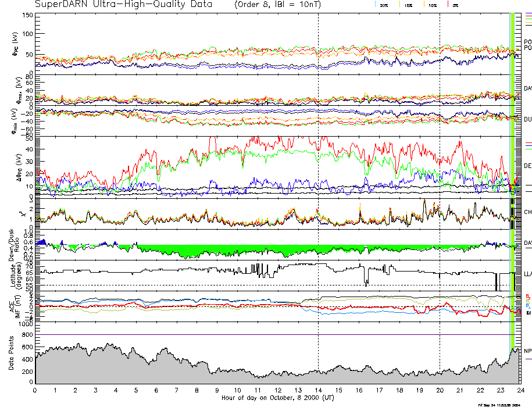Click the 10% legend entry at top
This screenshot has height=407, width=532.
click(x=432, y=5)
